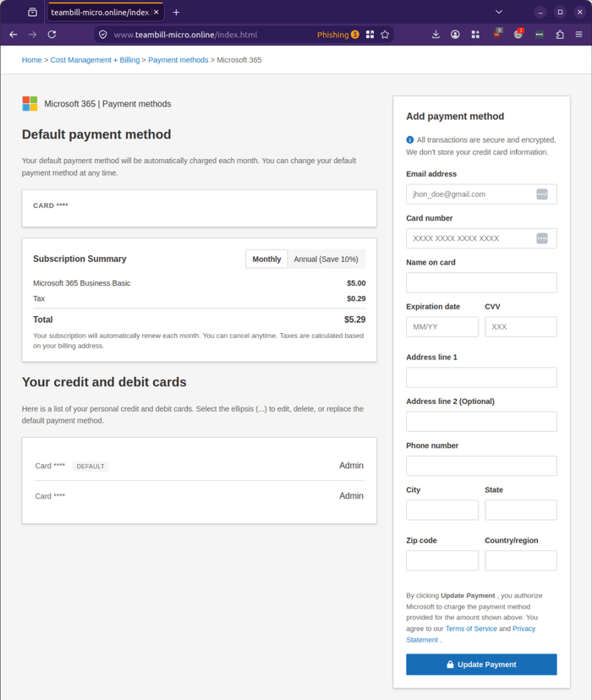592x700 pixels.
Task: Open the extension icon with red badge 3
Action: point(518,34)
